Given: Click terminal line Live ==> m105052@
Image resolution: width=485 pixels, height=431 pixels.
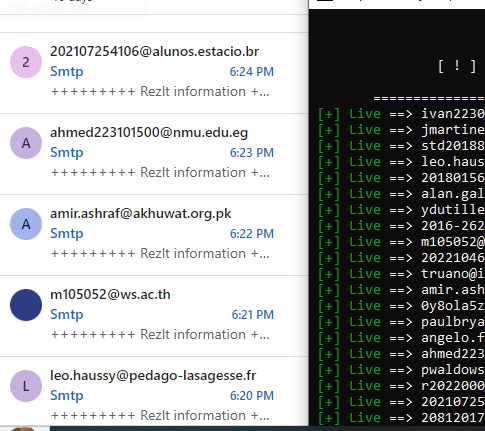Looking at the screenshot, I should pos(401,242).
